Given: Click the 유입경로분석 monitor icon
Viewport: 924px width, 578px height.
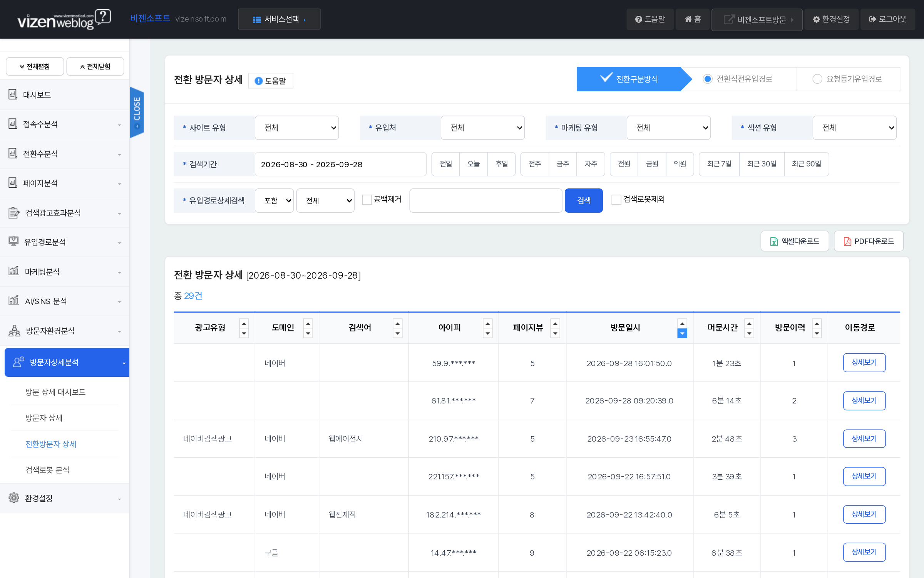Looking at the screenshot, I should tap(13, 242).
